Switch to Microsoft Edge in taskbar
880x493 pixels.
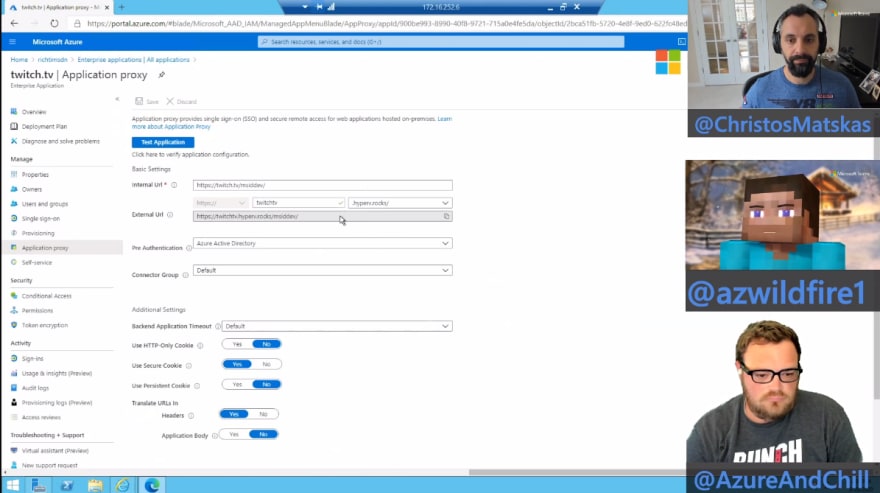(152, 485)
